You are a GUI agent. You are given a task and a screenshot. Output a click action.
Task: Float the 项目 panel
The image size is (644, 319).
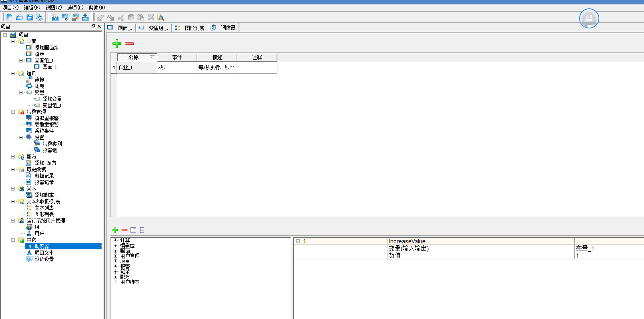[x=93, y=26]
